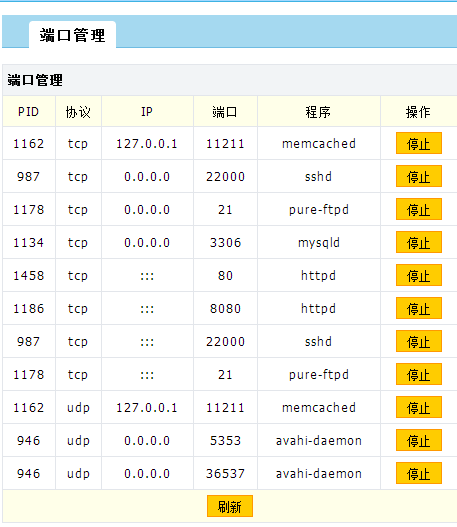457x527 pixels.
Task: Stop memcached udp on port 11211
Action: pyautogui.click(x=419, y=407)
